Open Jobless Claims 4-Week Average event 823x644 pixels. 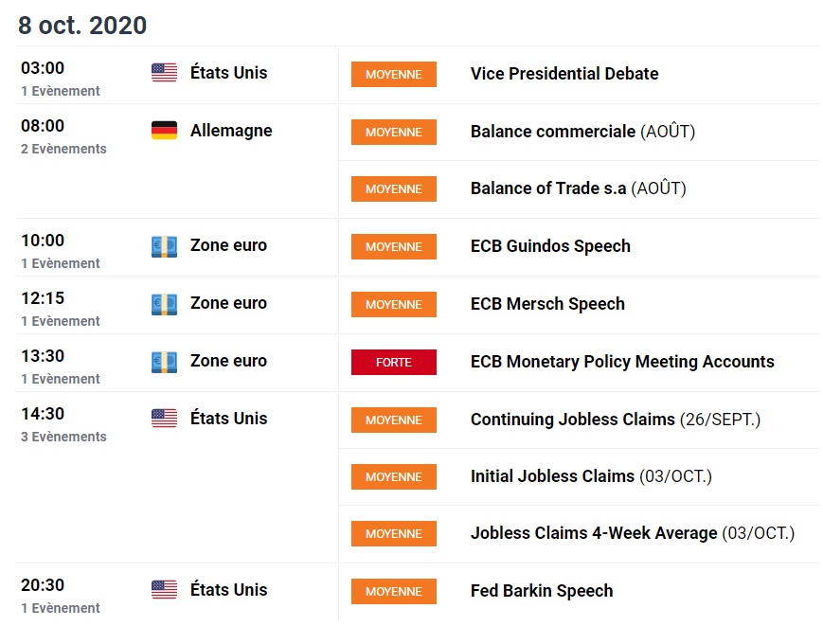click(x=633, y=533)
